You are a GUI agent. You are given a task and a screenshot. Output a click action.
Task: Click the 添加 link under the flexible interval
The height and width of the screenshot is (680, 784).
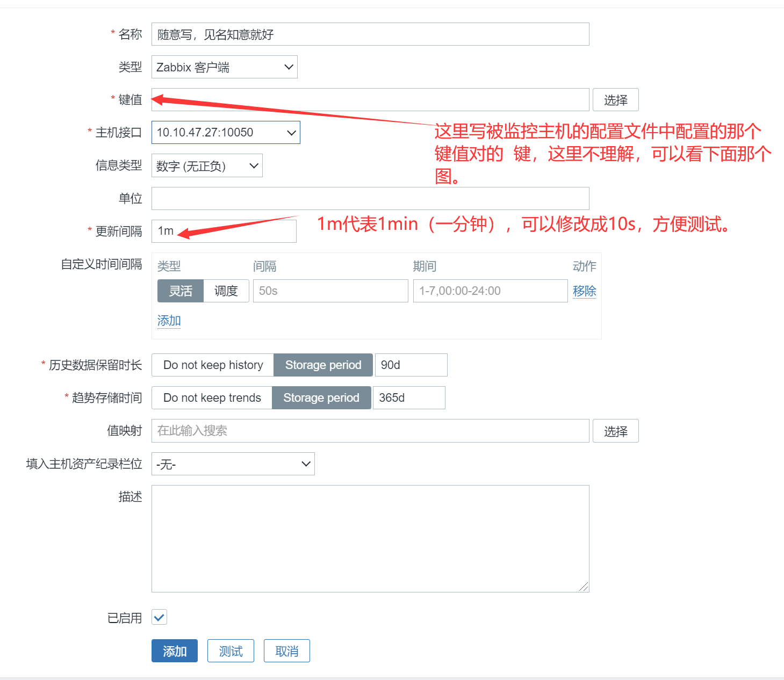[168, 321]
